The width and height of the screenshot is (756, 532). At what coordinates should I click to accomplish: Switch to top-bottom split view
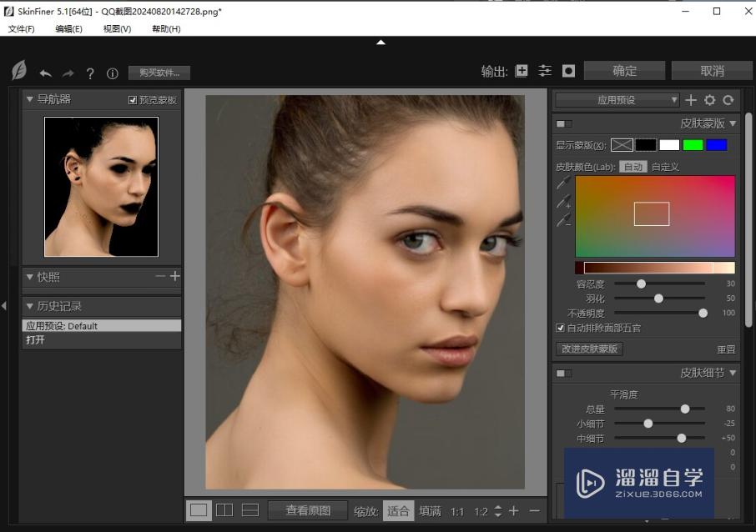coord(250,510)
